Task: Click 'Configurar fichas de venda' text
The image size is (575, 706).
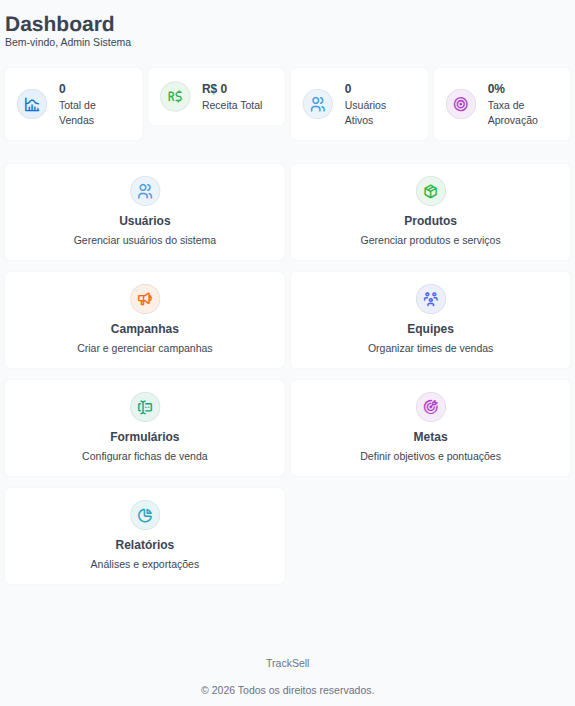Action: pyautogui.click(x=145, y=456)
